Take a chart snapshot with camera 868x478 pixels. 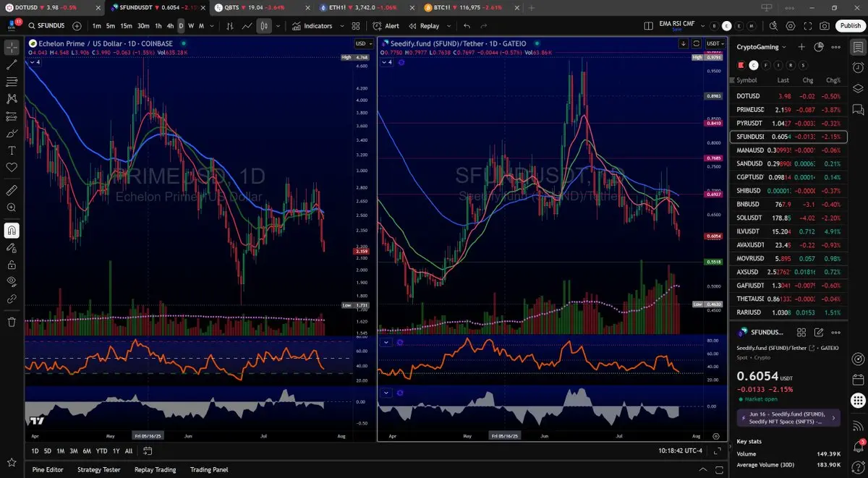(x=825, y=26)
